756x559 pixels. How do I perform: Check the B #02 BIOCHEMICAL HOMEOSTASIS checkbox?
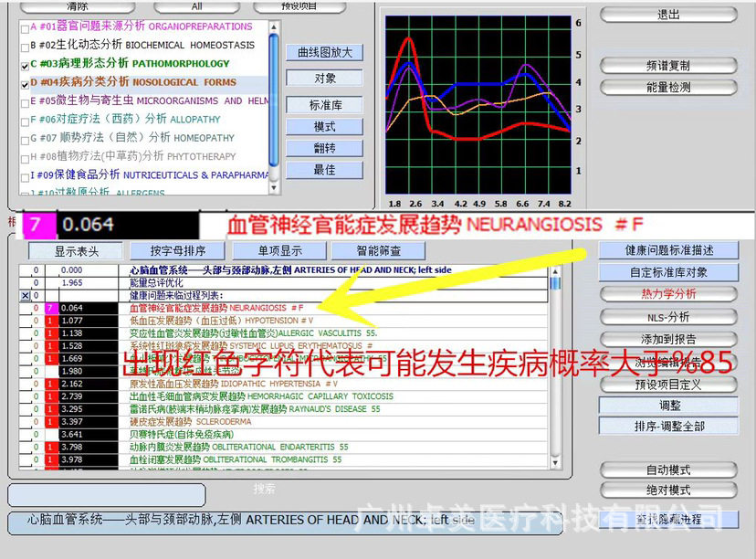point(25,47)
